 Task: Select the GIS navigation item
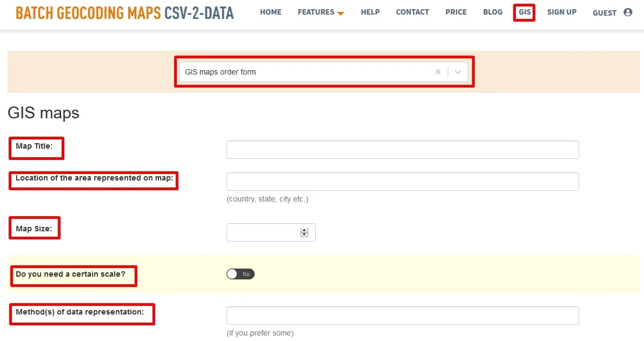click(524, 12)
